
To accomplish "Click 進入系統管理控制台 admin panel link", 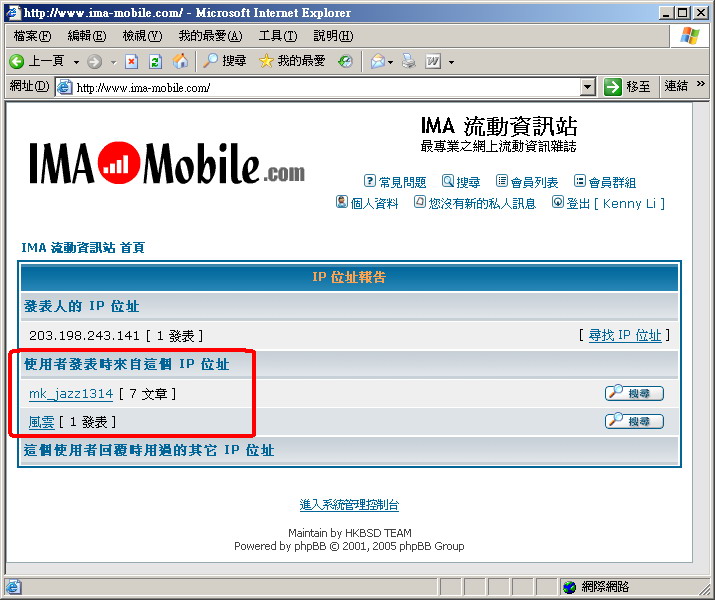I will pos(349,505).
